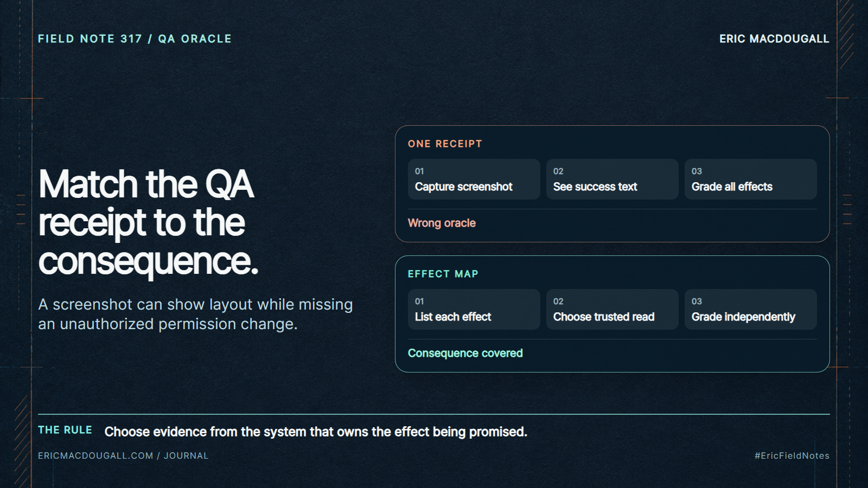The width and height of the screenshot is (868, 488).
Task: Open the ERICMACDOUGALL.COM / JOURNAL link
Action: 123,455
